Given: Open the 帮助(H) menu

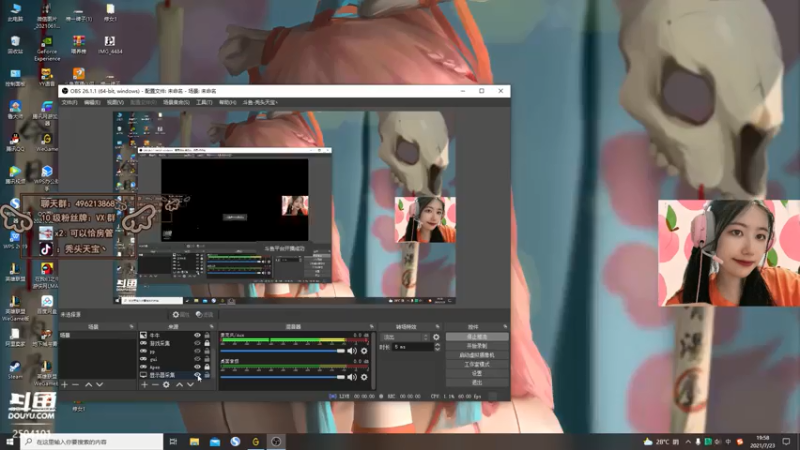Looking at the screenshot, I should [x=228, y=103].
